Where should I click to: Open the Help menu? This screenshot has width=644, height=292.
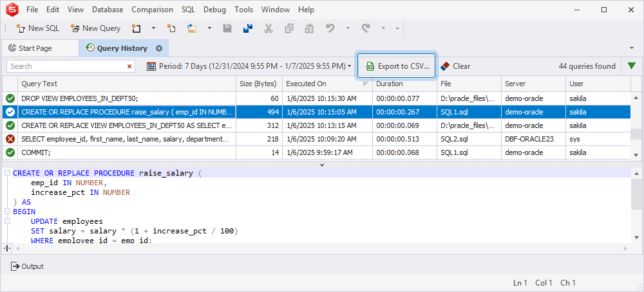coord(306,10)
